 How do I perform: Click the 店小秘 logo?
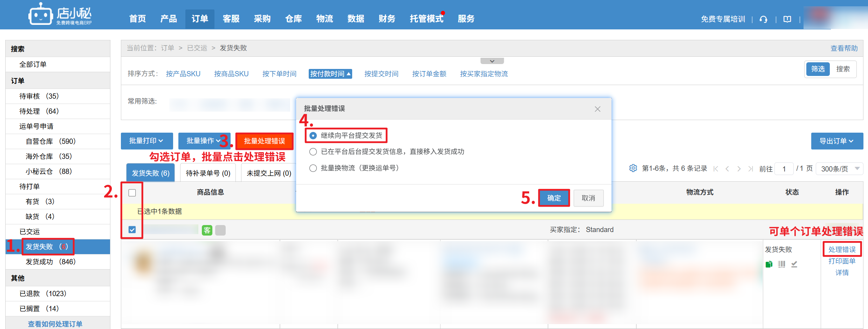click(x=60, y=14)
